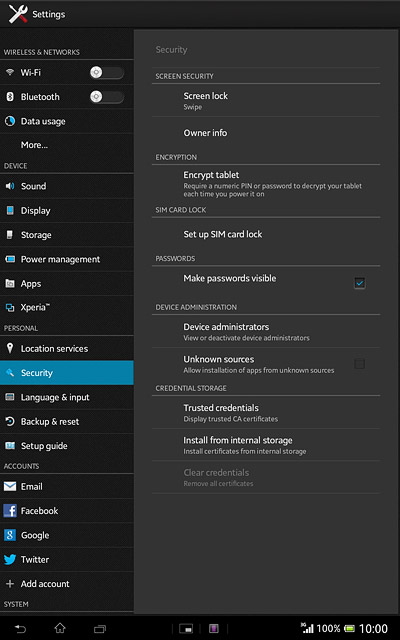Tap the Settings wrench icon in header
Screen dimensions: 400x640
(x=18, y=14)
